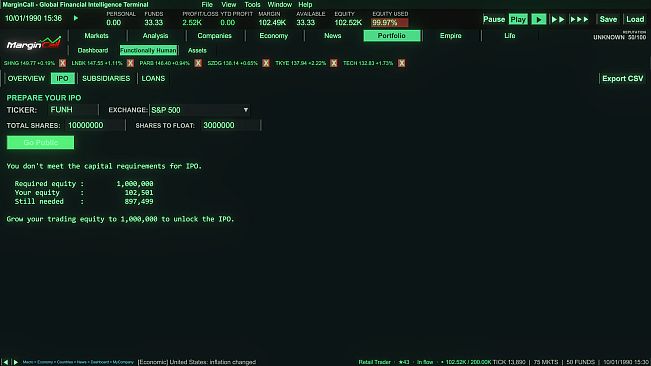This screenshot has width=651, height=366.
Task: Click the TECH 132.83 ticker entry
Action: tap(368, 63)
